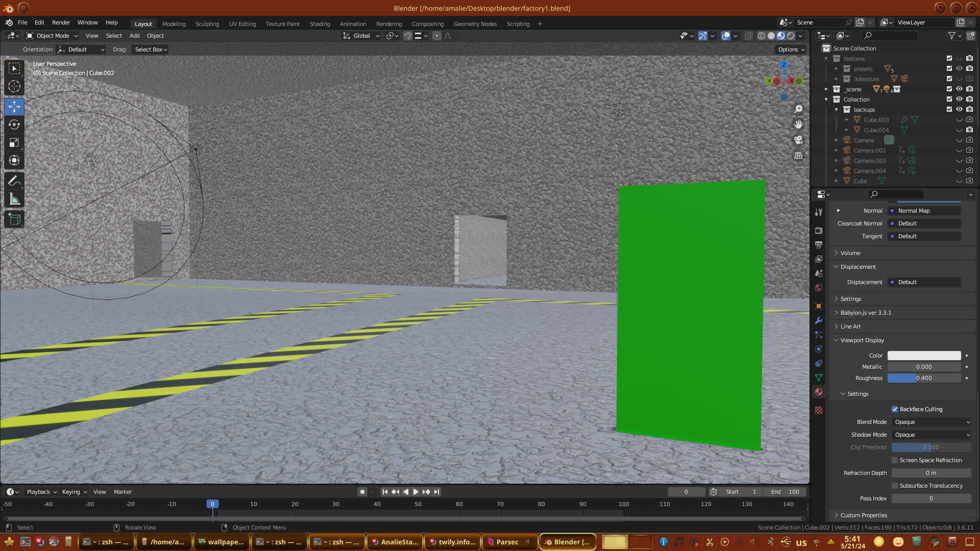Select the Scale tool

coord(14,143)
